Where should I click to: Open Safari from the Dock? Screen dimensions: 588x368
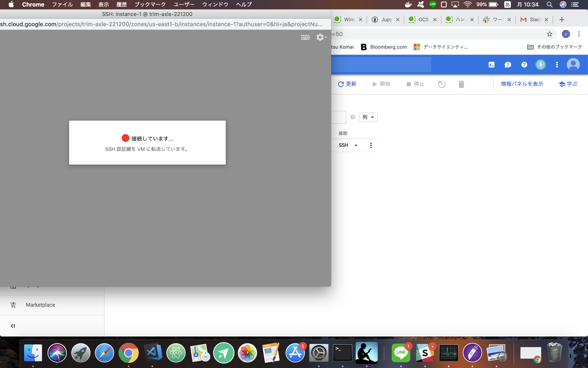pos(105,353)
